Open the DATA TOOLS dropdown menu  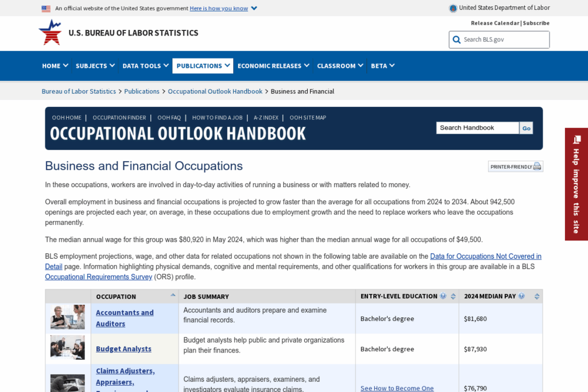(x=145, y=65)
